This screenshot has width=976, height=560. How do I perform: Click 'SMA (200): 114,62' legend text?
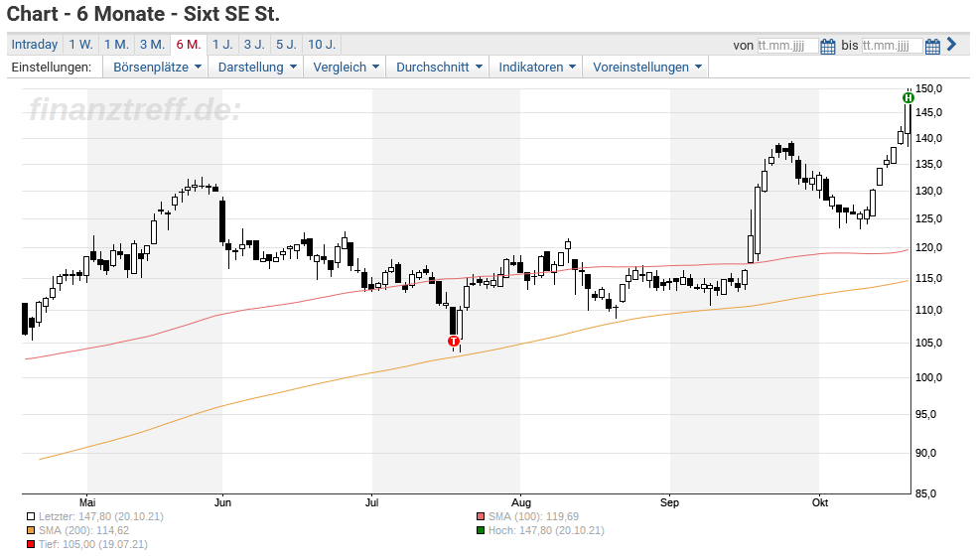pos(83,531)
